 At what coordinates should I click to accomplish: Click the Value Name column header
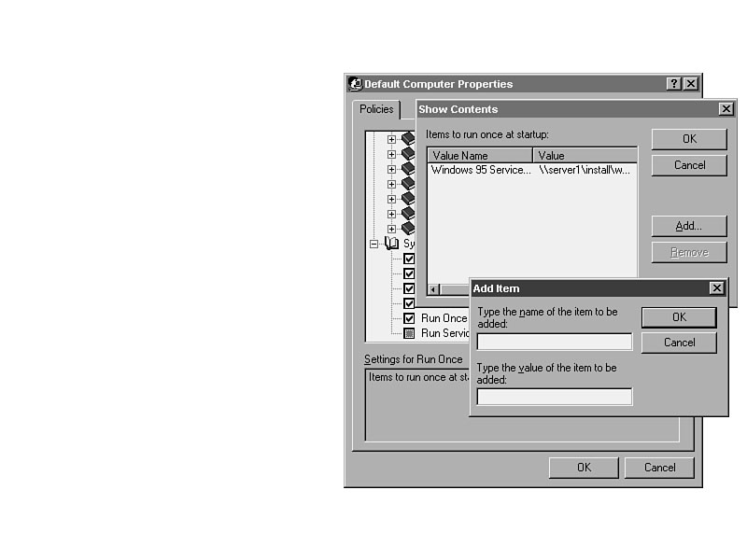click(x=480, y=156)
